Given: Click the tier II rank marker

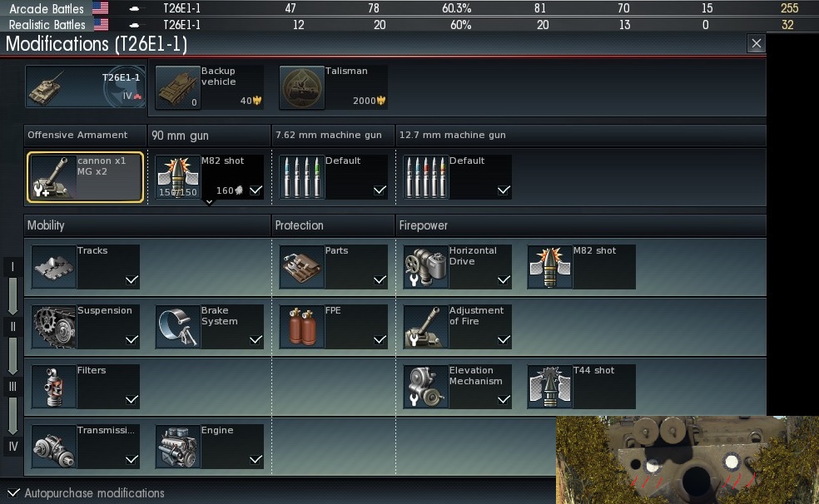Looking at the screenshot, I should click(12, 327).
